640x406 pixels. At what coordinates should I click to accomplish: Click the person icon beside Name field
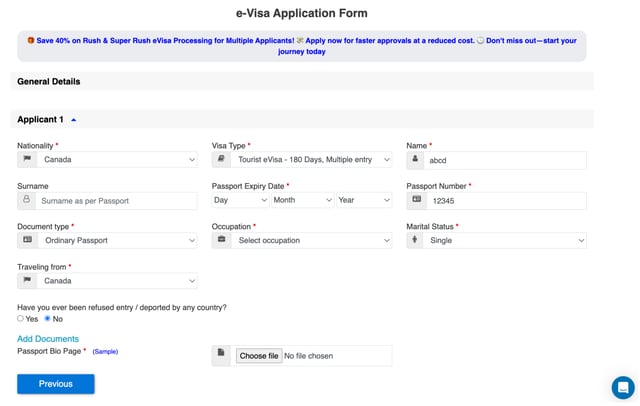[x=415, y=159]
